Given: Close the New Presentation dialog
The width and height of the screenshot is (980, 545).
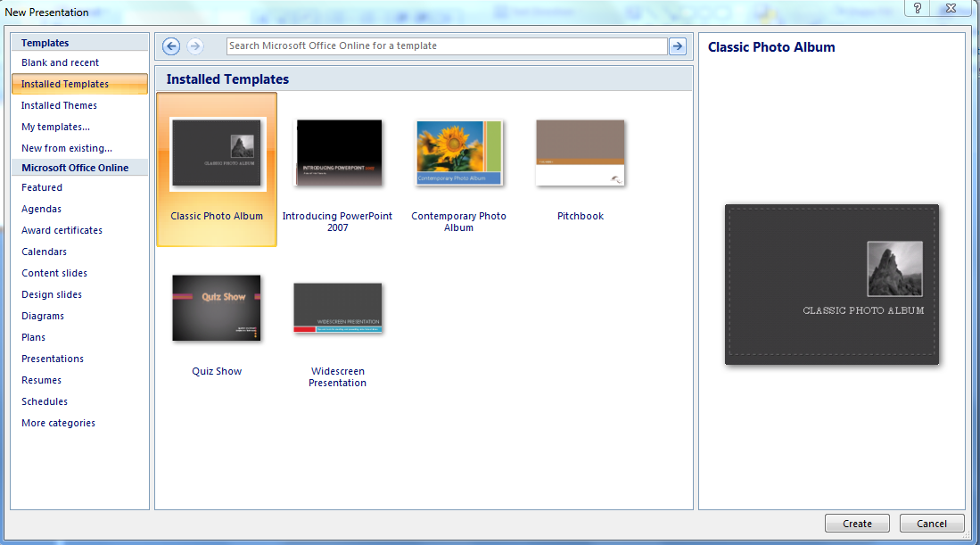Looking at the screenshot, I should point(951,8).
